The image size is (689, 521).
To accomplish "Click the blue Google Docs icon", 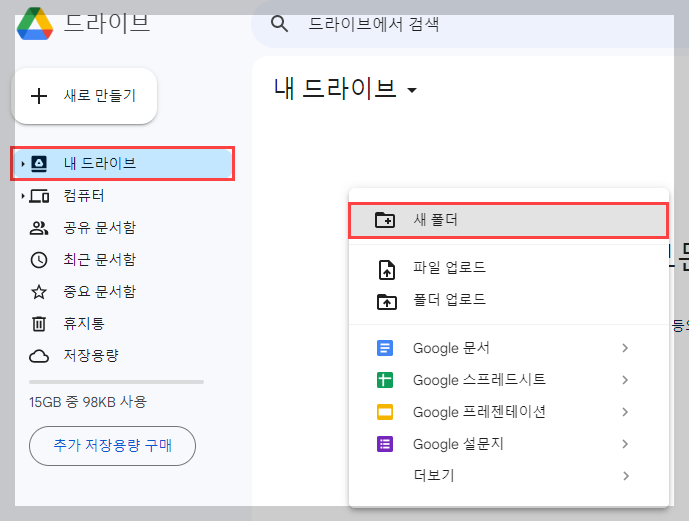I will coord(385,348).
